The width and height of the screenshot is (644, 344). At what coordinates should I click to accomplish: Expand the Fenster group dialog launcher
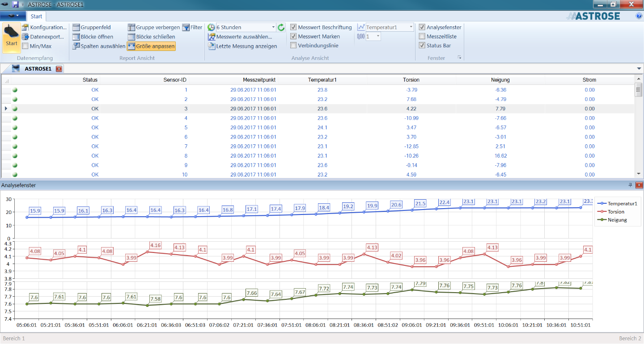click(459, 58)
